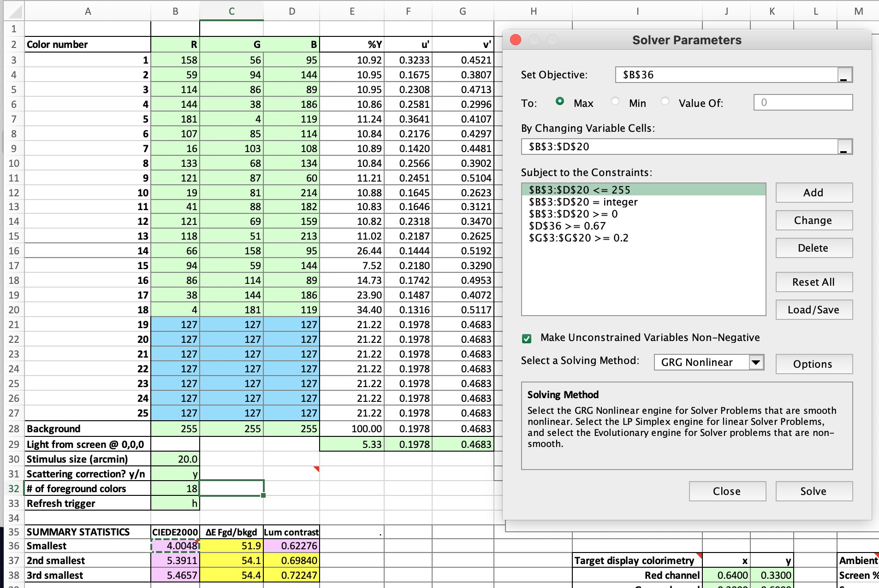Open the solving method dropdown
This screenshot has height=588, width=879.
click(756, 362)
